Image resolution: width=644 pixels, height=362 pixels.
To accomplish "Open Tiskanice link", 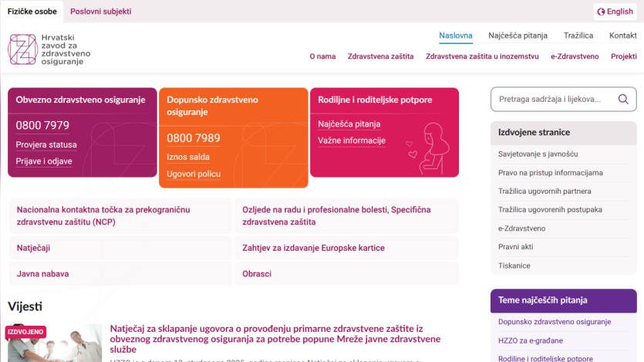I will [x=514, y=266].
